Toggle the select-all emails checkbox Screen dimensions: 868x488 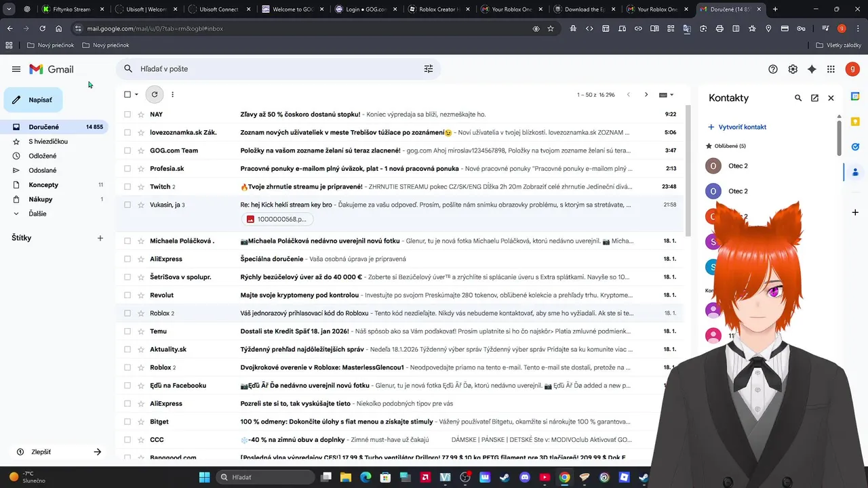click(127, 94)
